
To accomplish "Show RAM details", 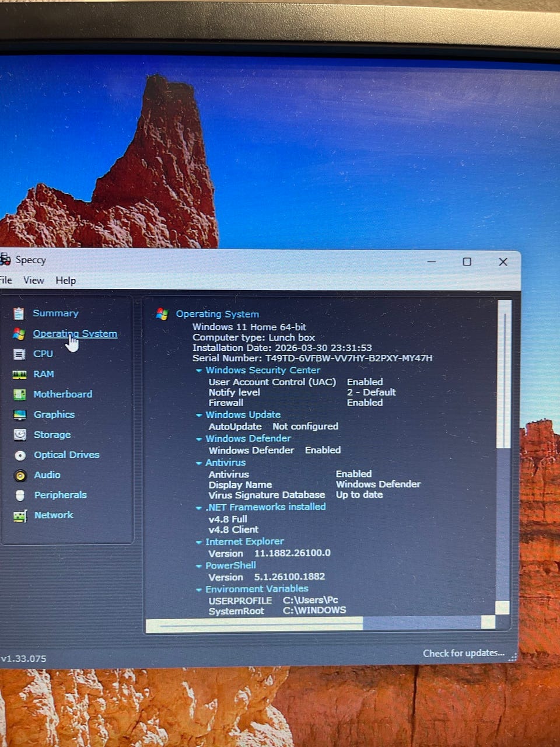I will click(44, 374).
